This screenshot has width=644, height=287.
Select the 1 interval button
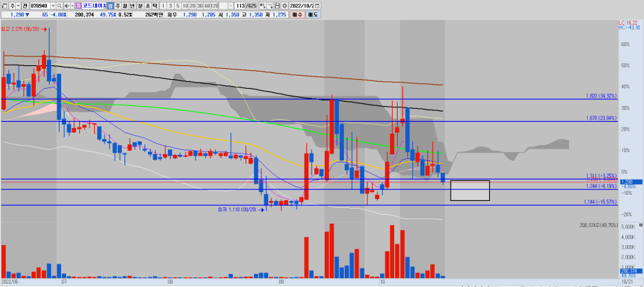[163, 6]
